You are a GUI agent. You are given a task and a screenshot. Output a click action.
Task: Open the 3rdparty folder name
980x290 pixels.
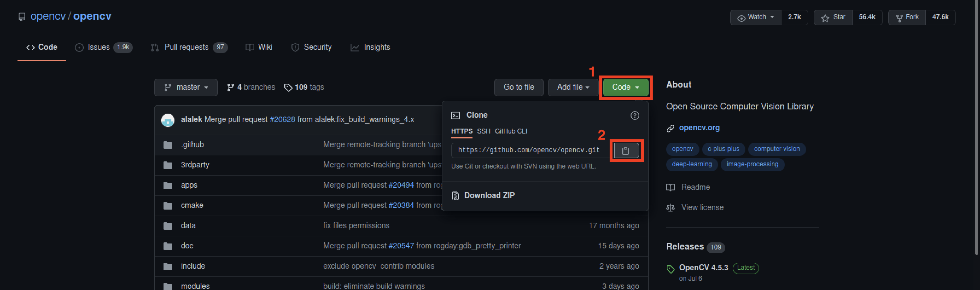[x=195, y=165]
